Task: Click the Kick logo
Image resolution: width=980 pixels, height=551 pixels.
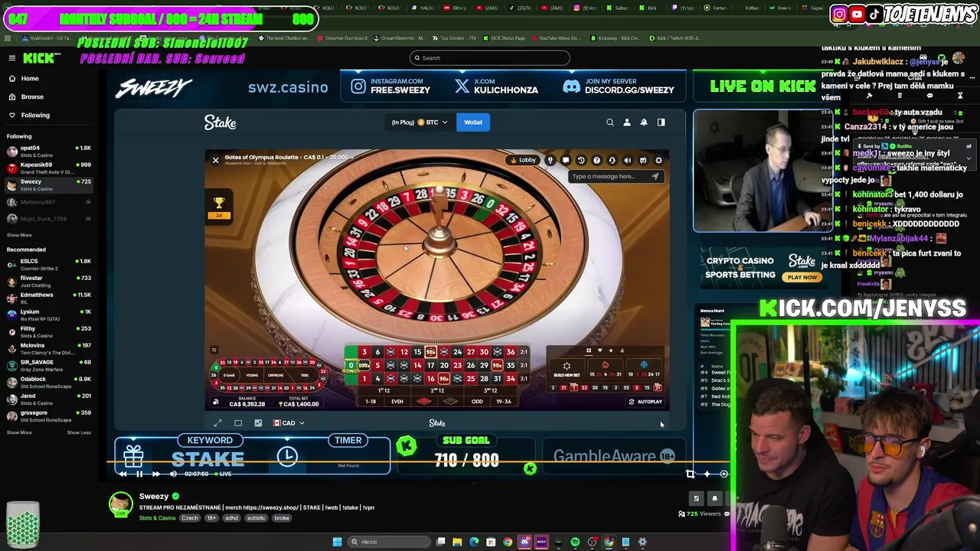Action: 38,58
